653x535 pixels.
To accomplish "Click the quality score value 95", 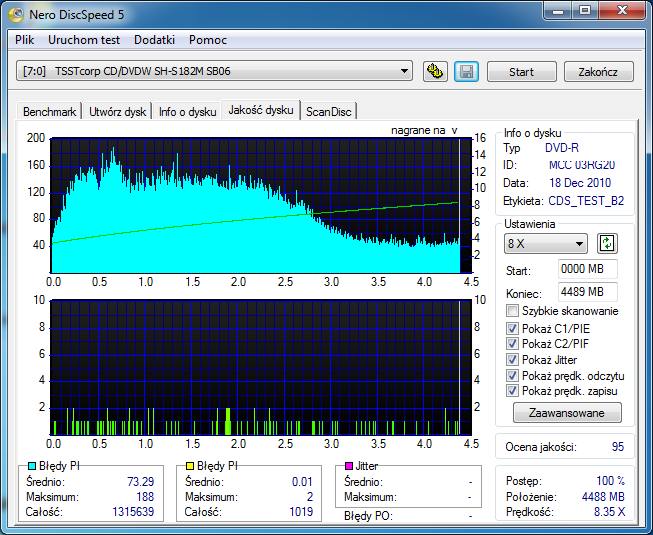I will [x=618, y=447].
